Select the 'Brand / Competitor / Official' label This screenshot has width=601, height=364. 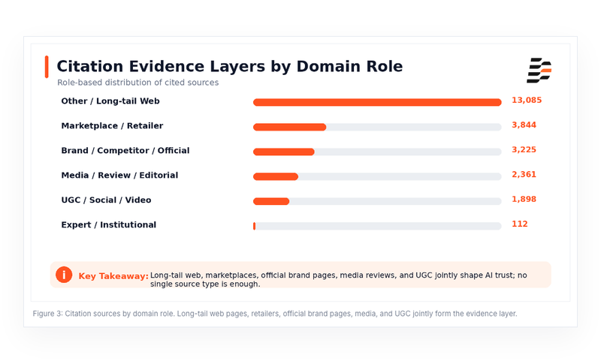tap(125, 150)
